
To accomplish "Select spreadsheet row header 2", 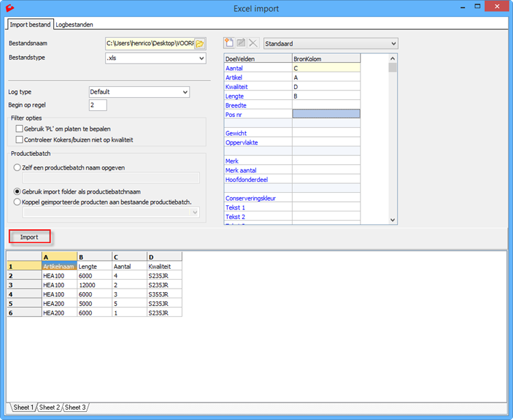I will point(25,276).
